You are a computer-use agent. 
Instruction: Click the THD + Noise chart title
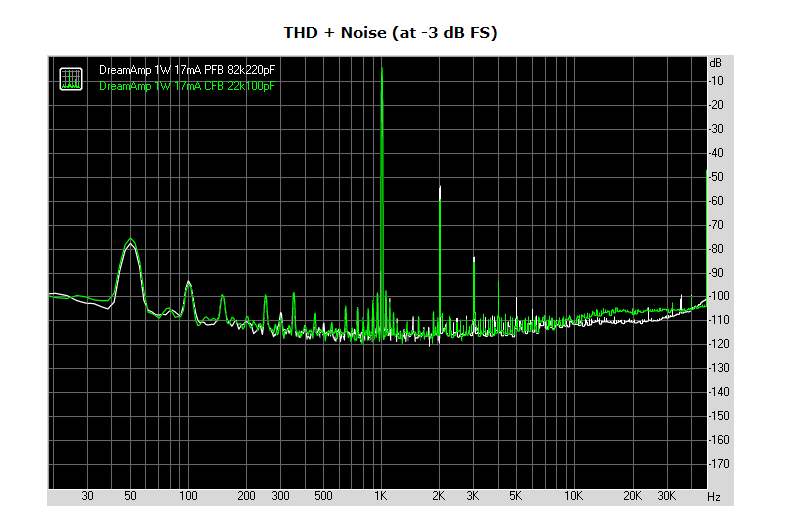[390, 33]
